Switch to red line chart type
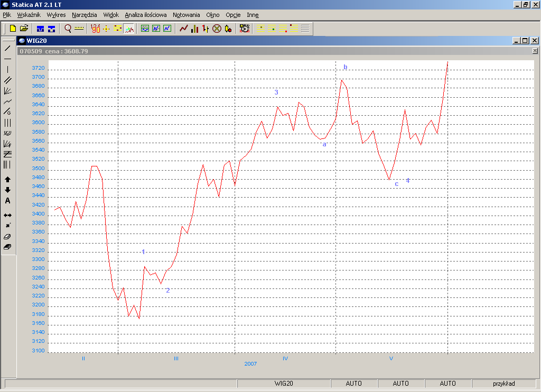The width and height of the screenshot is (541, 392). point(184,29)
